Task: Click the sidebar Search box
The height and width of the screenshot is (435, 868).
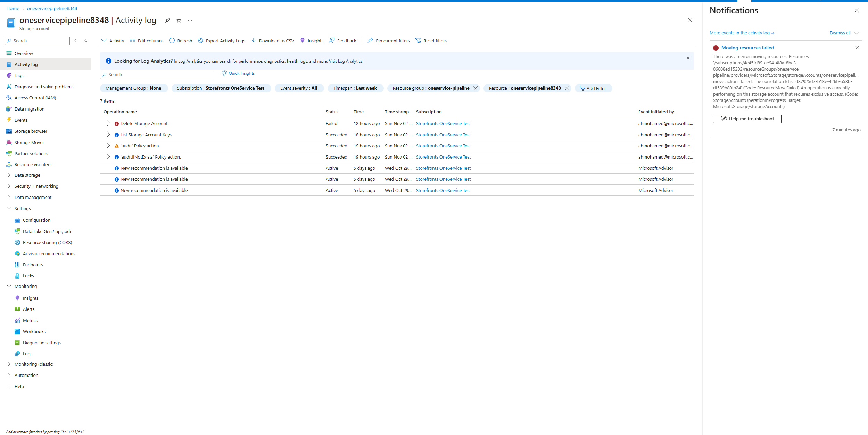Action: point(38,41)
